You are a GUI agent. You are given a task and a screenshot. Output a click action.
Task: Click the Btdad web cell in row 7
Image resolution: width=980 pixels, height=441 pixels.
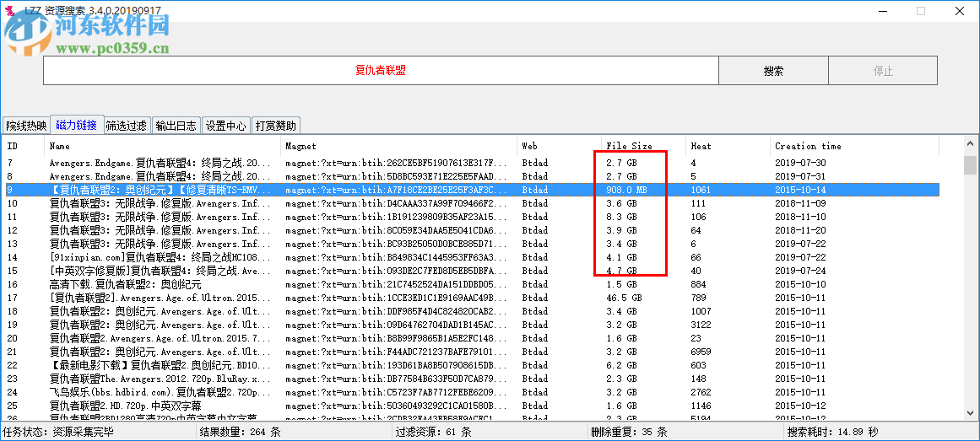point(534,163)
